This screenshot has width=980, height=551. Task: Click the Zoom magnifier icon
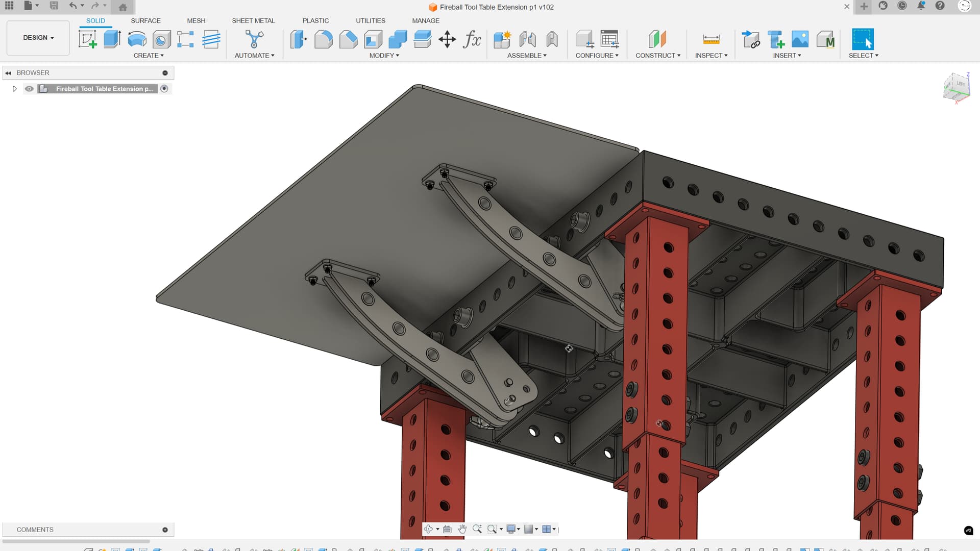pos(477,529)
